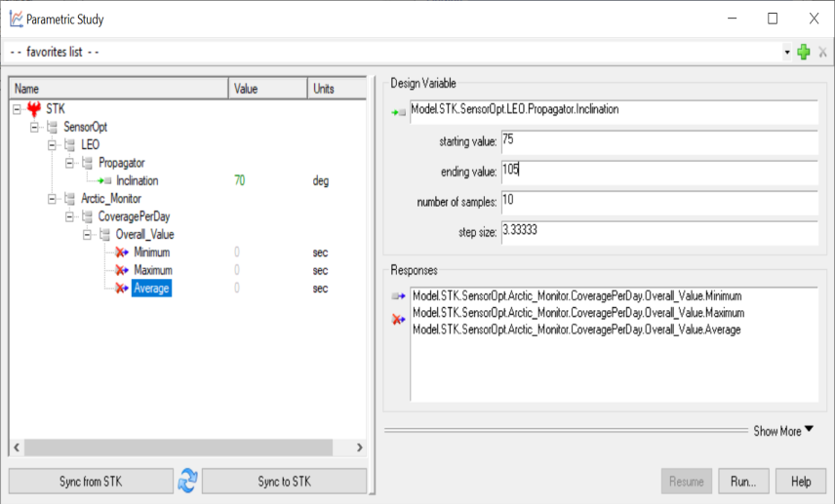Click the green plus add-favorite icon
This screenshot has height=504, width=835.
pos(804,52)
